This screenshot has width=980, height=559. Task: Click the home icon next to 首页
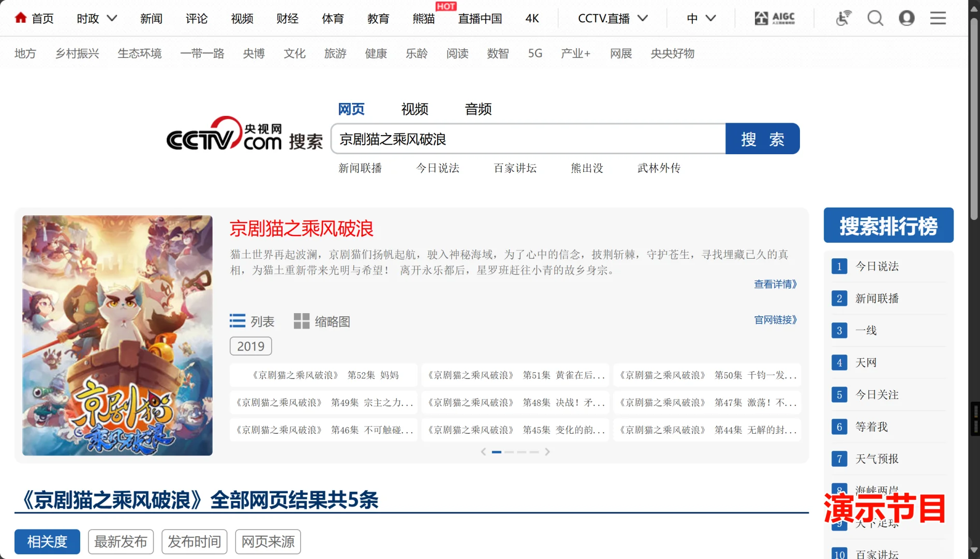pos(21,17)
